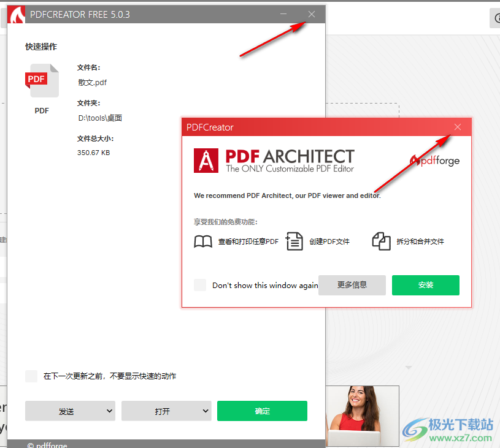Click the create PDF document icon
Image resolution: width=500 pixels, height=448 pixels.
pyautogui.click(x=294, y=241)
